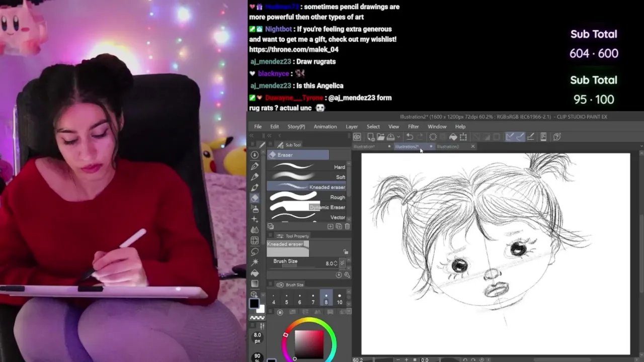Screen dimensions: 644x362
Task: Select the Decoration sparkle tool
Action: 255,219
